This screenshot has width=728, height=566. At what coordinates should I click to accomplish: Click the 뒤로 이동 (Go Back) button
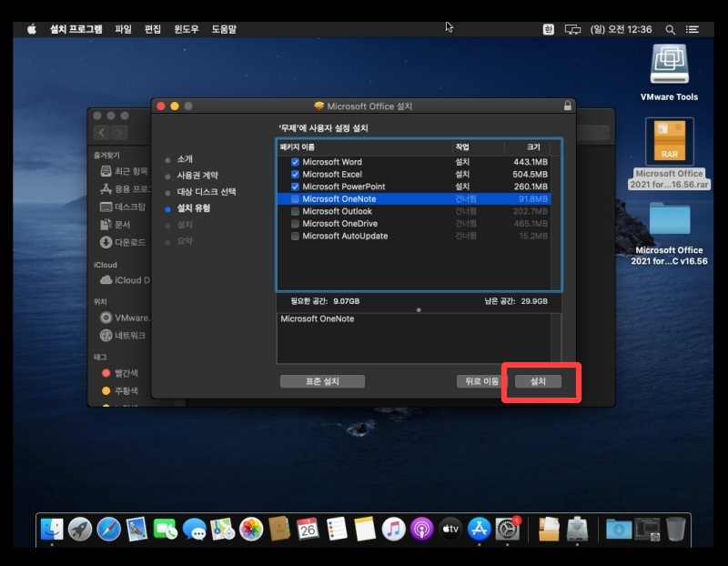click(x=481, y=381)
